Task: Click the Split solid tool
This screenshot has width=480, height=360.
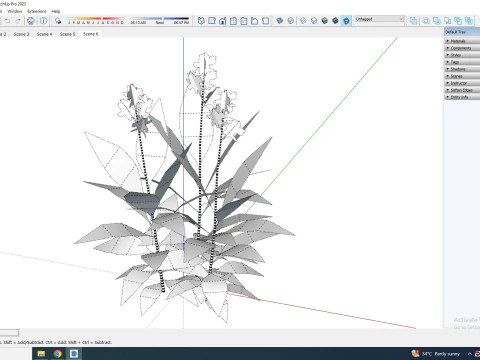Action: (x=469, y=21)
